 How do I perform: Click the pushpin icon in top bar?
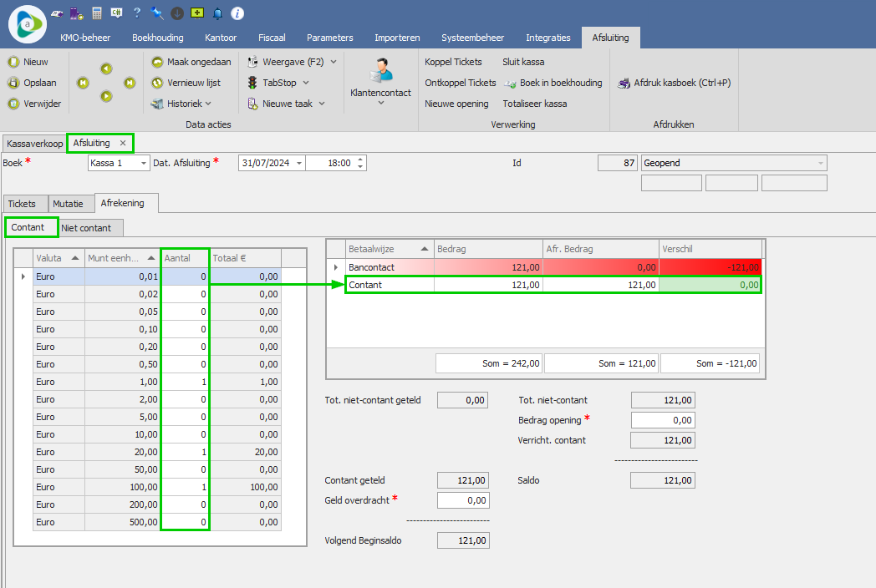click(157, 13)
